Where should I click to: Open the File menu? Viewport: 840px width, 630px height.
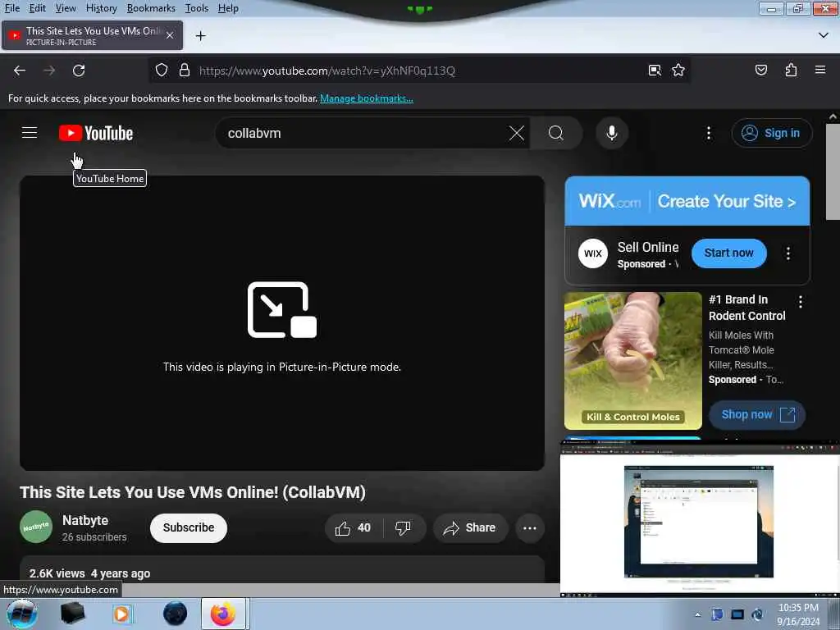[x=12, y=8]
